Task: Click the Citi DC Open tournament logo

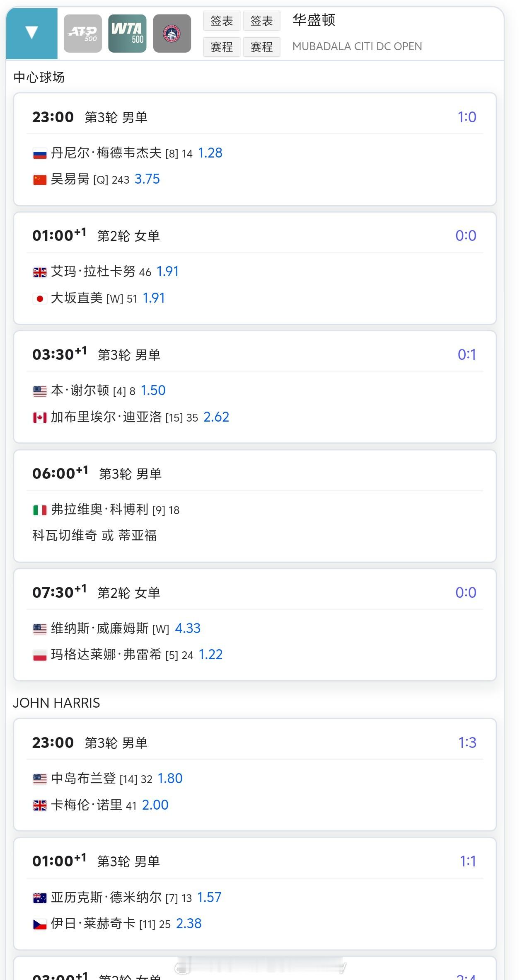Action: coord(172,34)
